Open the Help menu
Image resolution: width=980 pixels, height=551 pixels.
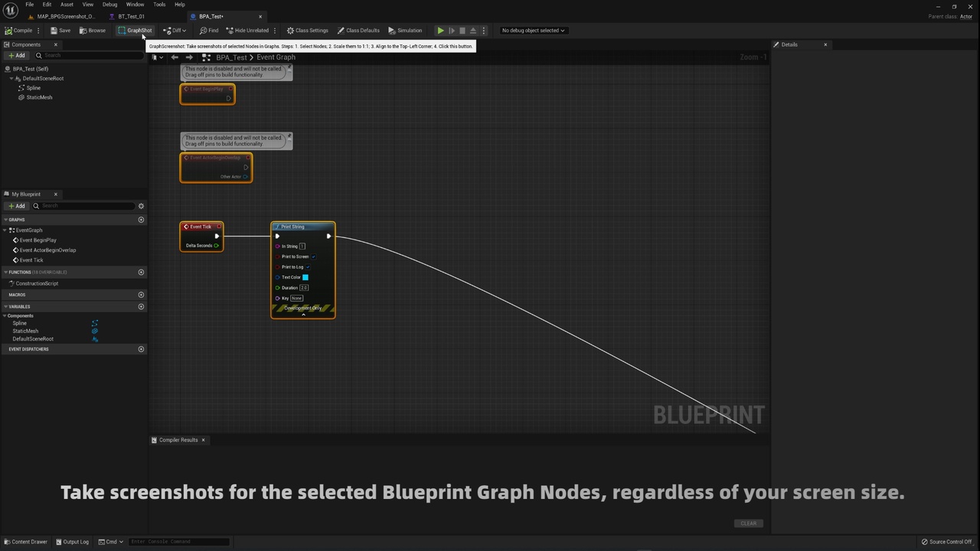click(x=180, y=5)
